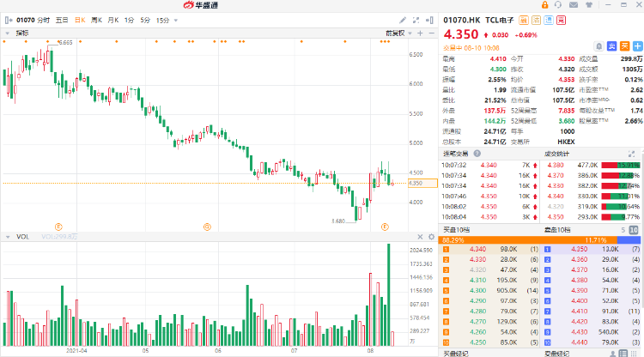The width and height of the screenshot is (644, 357).
Task: Switch to 五日 five-day tab
Action: pos(62,20)
